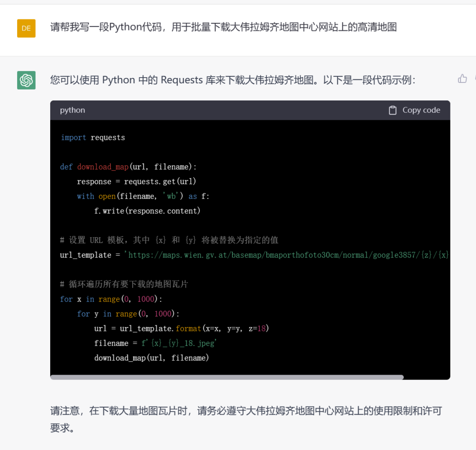Click the line 'f.write(response.content)'
The image size is (476, 450).
(x=147, y=211)
